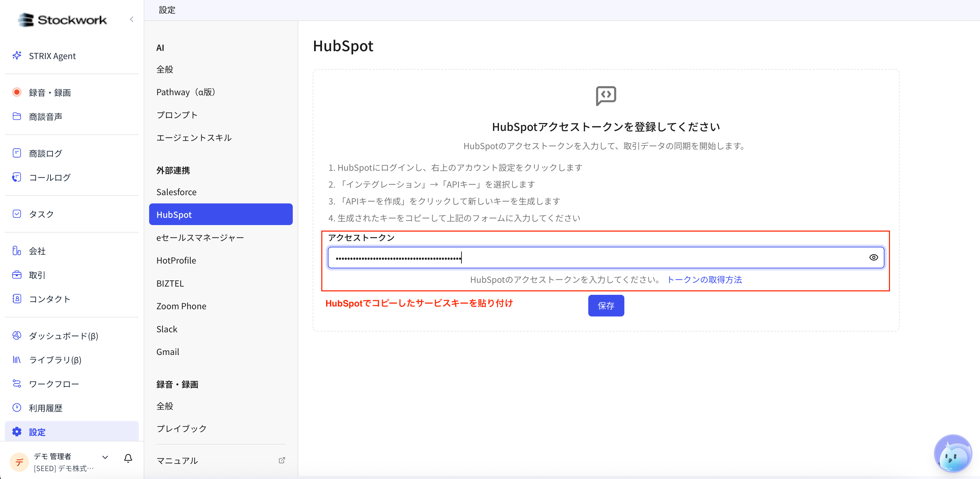Open the マニュアル link
Screen dimensions: 980x479
177,460
